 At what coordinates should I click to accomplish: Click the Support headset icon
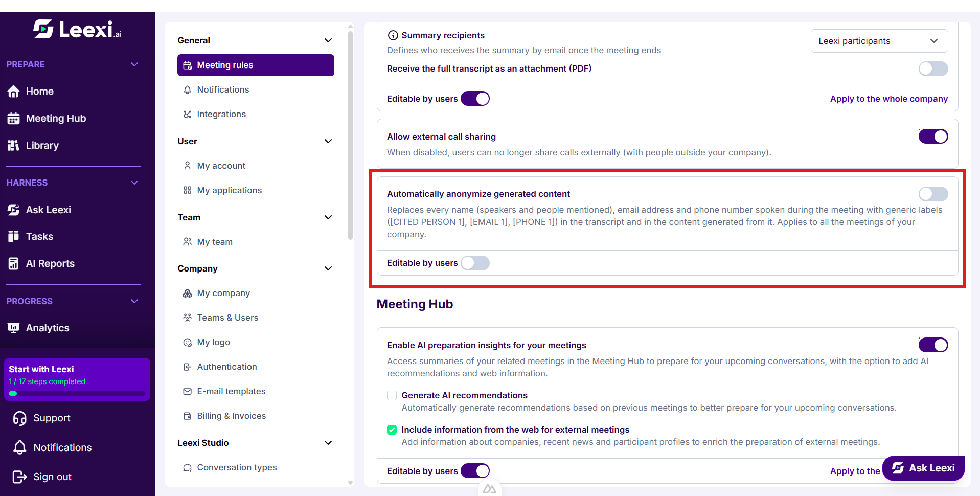[x=20, y=418]
